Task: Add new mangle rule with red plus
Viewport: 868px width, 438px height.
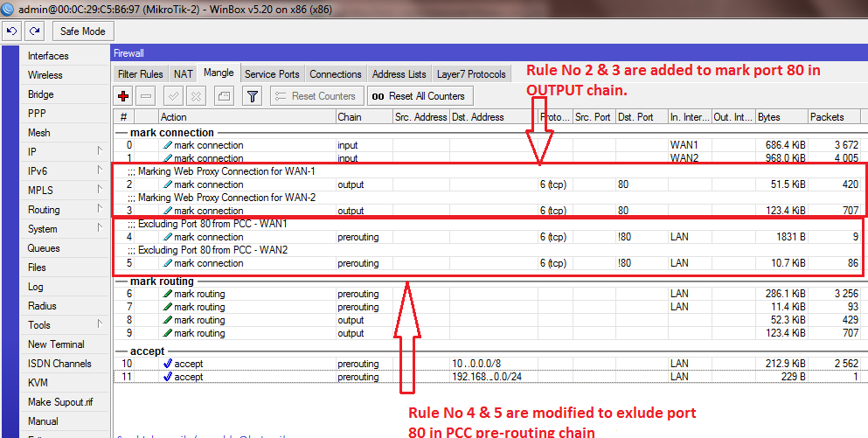Action: click(123, 96)
